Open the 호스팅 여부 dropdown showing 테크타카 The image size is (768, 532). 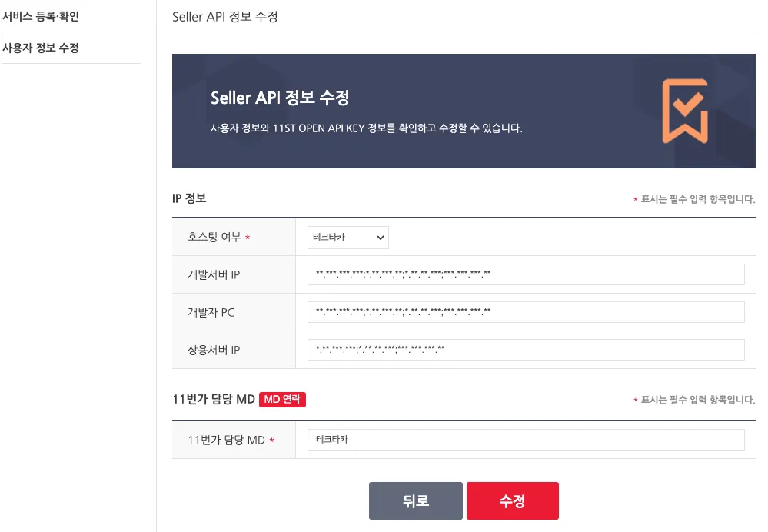pyautogui.click(x=347, y=238)
